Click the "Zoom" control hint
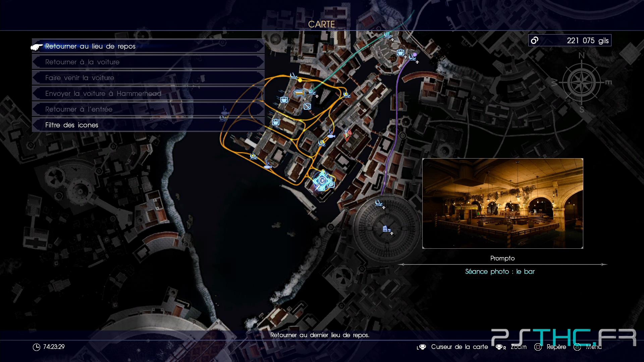 (519, 347)
